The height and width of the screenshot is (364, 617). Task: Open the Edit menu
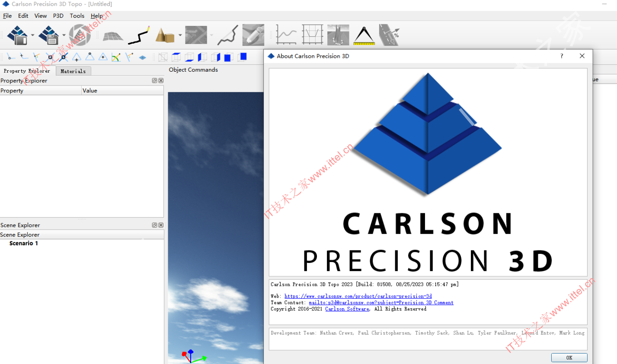point(23,16)
